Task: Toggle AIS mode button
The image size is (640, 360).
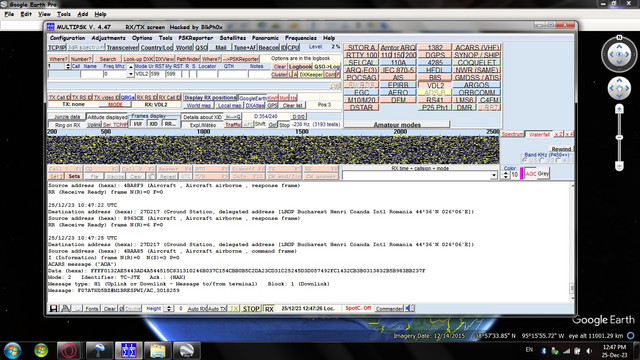Action: (x=398, y=78)
